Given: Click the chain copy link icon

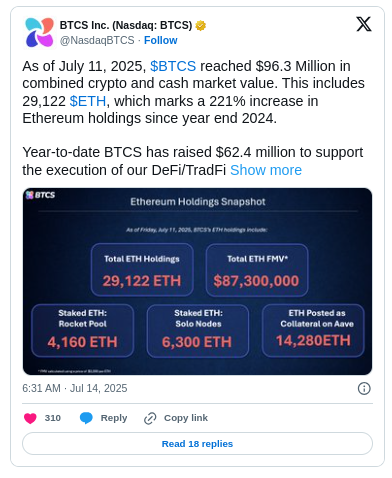Looking at the screenshot, I should (150, 418).
